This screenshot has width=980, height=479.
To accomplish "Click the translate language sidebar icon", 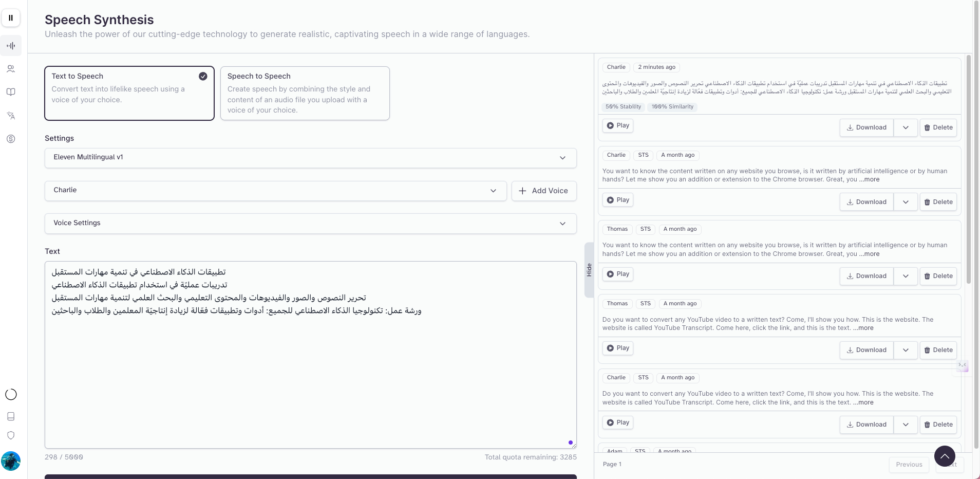I will [11, 116].
